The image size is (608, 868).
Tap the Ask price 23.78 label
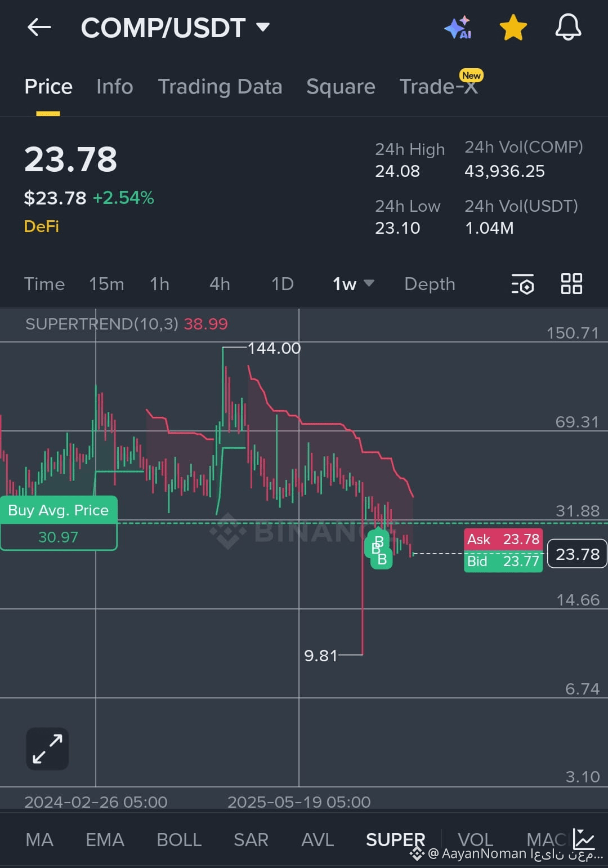tap(503, 540)
